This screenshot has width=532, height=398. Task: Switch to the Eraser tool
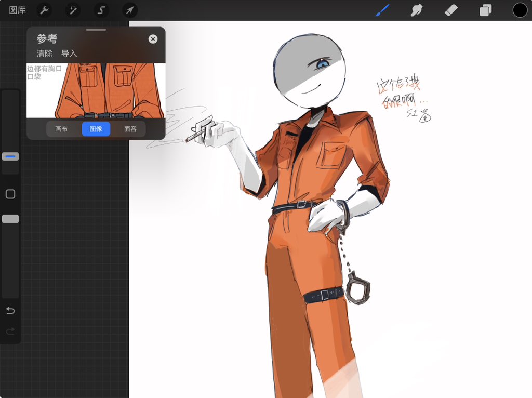451,10
